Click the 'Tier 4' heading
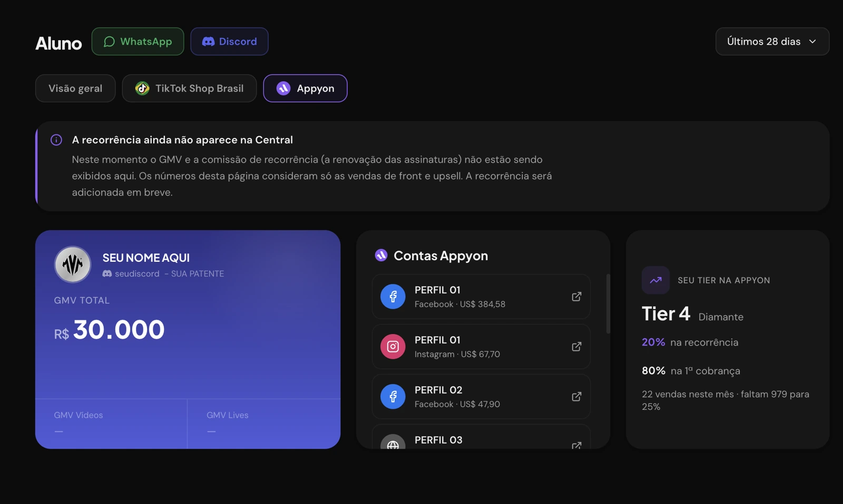Screen dimensions: 843x504 pos(666,314)
